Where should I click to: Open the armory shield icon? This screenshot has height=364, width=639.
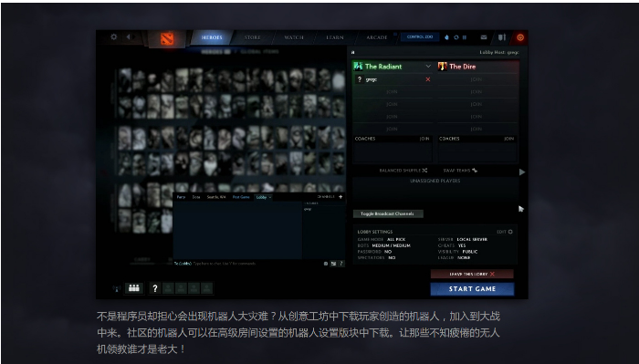coord(502,37)
